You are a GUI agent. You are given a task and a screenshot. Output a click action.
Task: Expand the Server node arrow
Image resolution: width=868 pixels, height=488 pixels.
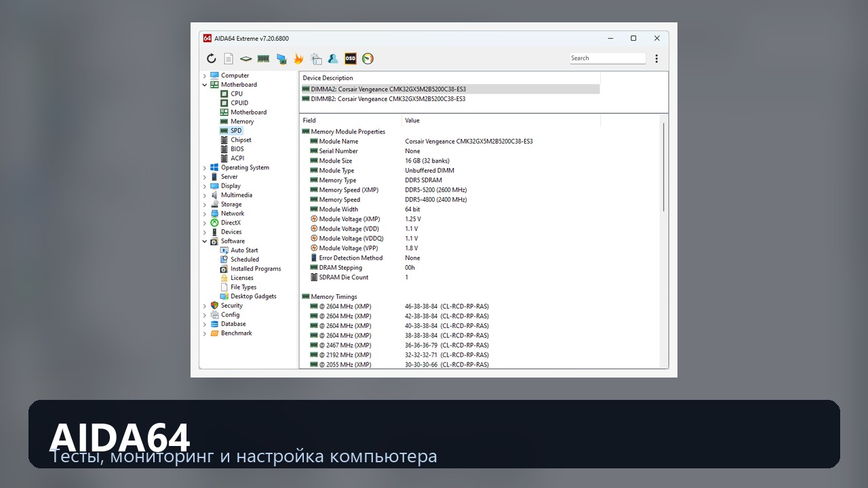point(205,177)
